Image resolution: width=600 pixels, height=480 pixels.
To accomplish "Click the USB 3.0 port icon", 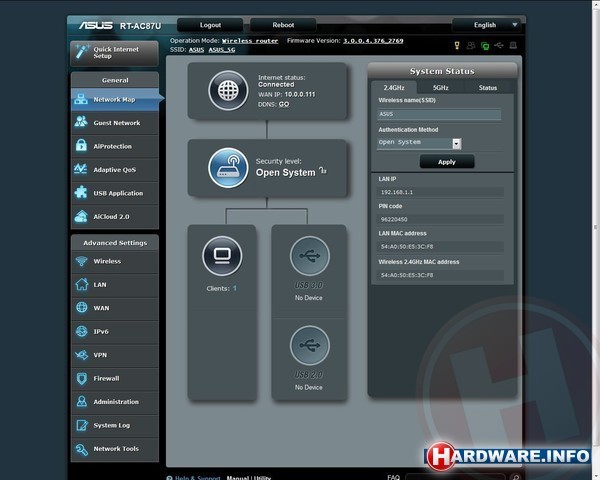I will click(310, 256).
